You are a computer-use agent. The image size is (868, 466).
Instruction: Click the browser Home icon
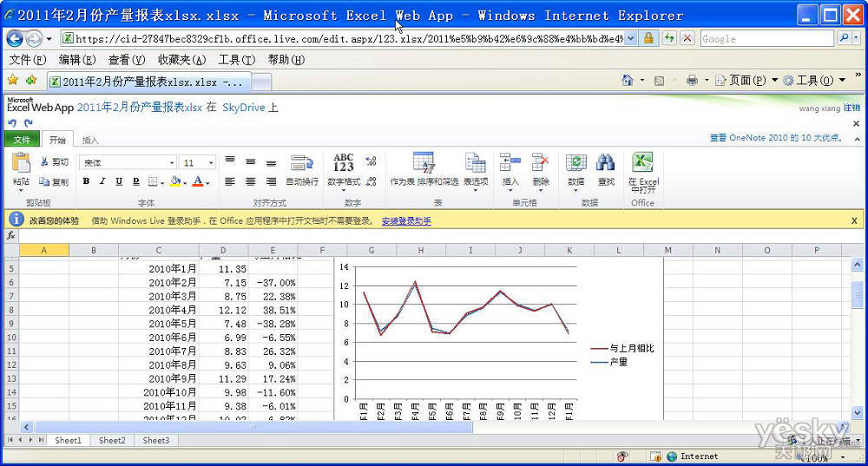click(x=627, y=80)
